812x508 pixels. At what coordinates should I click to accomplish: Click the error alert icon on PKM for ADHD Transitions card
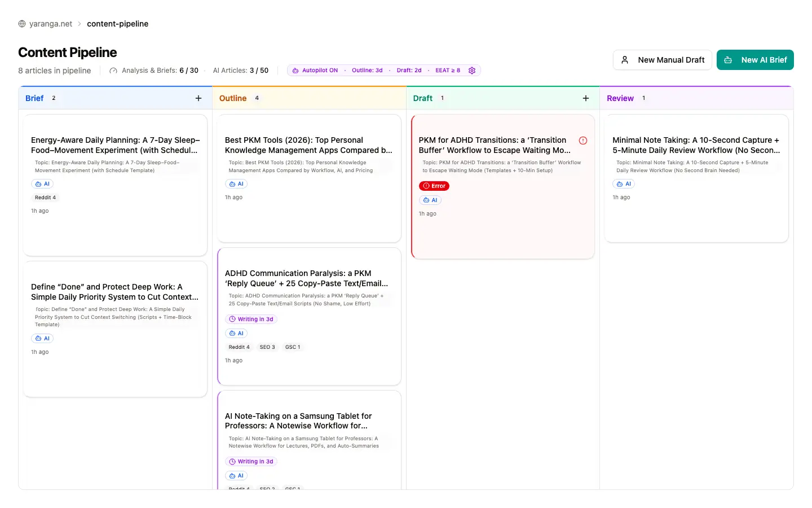[x=583, y=141]
